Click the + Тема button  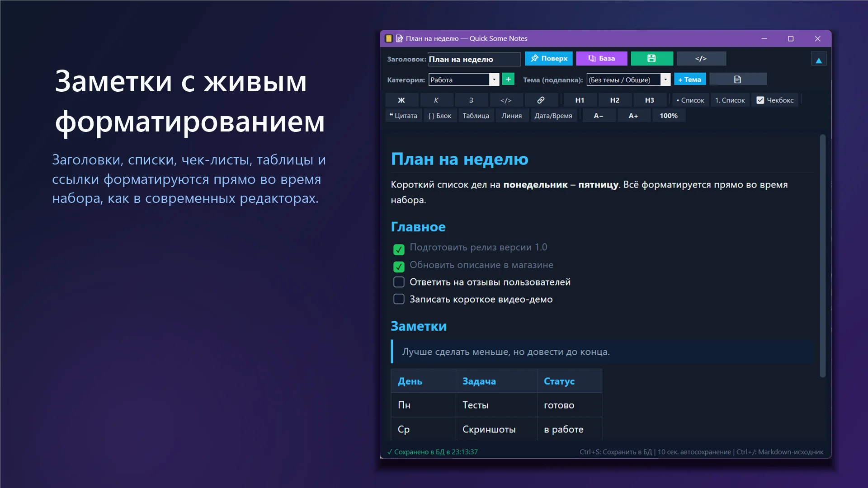(x=689, y=80)
